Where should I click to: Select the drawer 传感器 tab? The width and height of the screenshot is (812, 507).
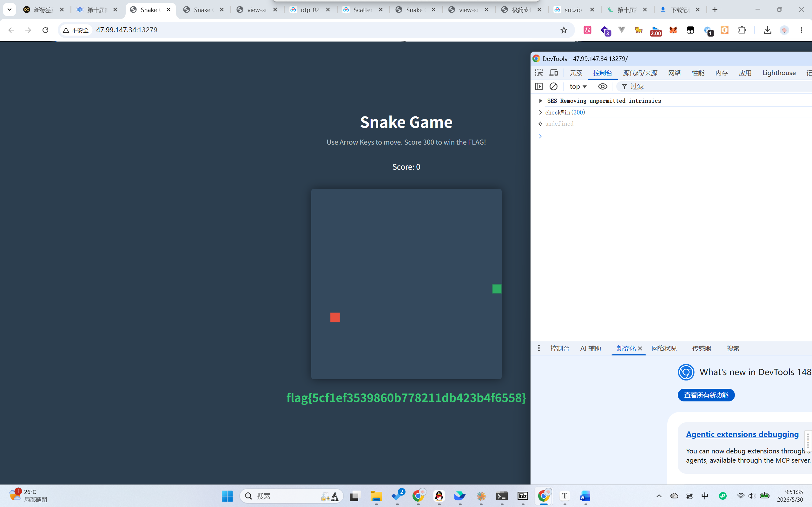pyautogui.click(x=702, y=348)
